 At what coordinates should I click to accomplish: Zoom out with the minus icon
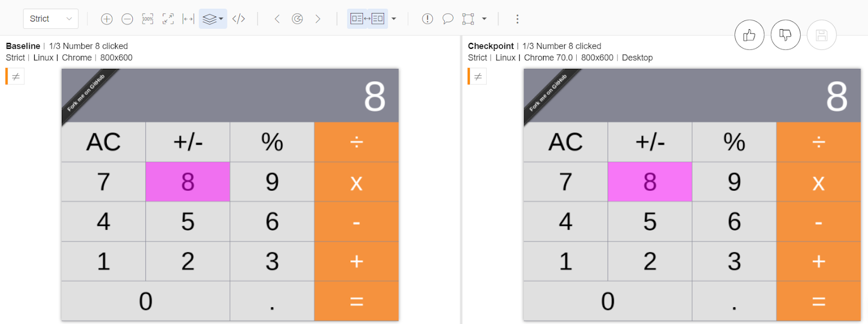[x=127, y=19]
